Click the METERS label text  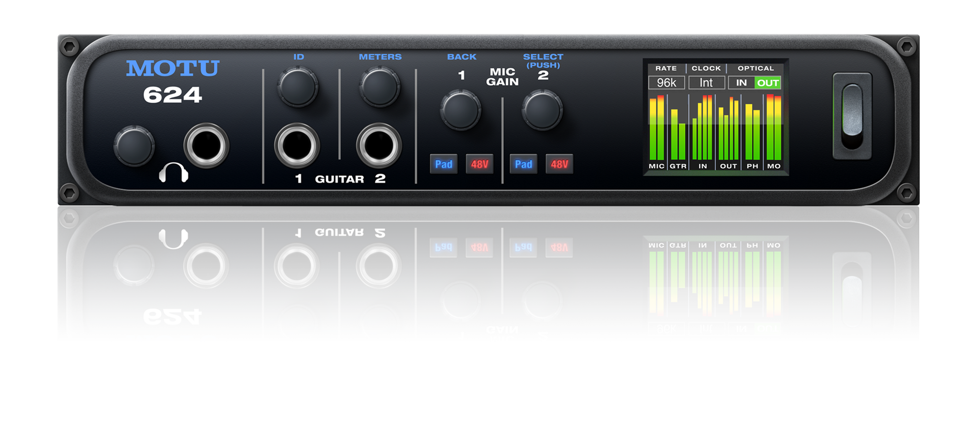(x=380, y=56)
